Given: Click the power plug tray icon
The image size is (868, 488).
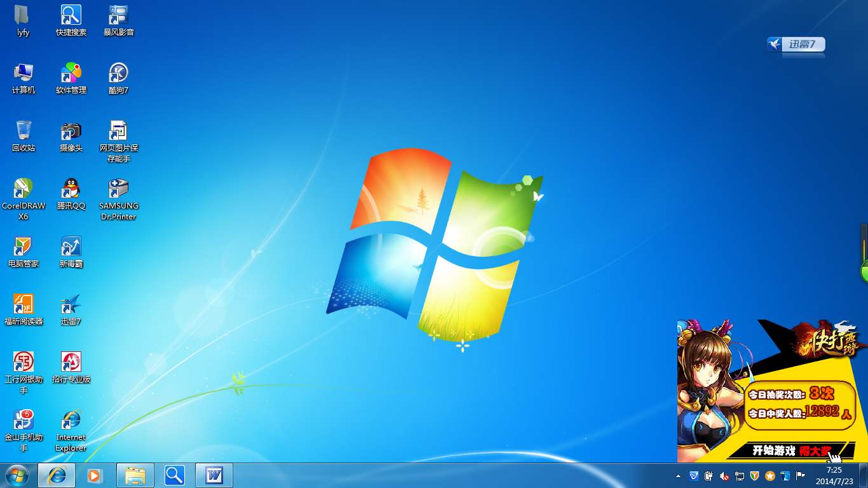Looking at the screenshot, I should [709, 475].
